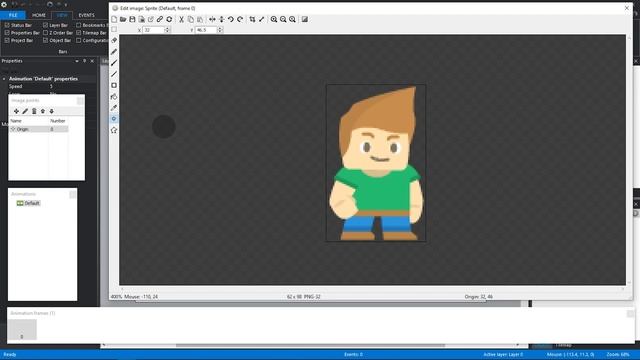This screenshot has width=640, height=360.
Task: Open the Properties panel dropdown arrow
Action: pos(77,61)
